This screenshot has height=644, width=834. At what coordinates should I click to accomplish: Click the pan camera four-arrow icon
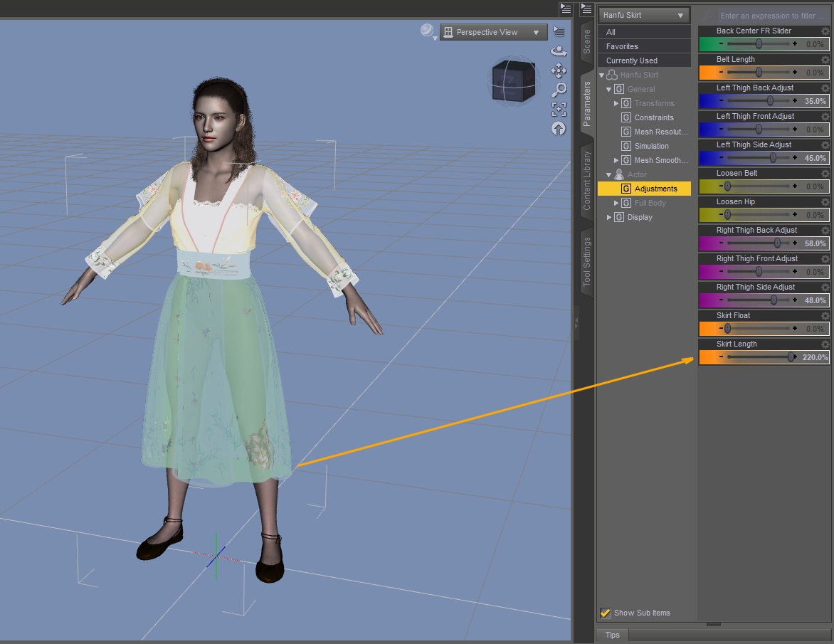pos(559,70)
